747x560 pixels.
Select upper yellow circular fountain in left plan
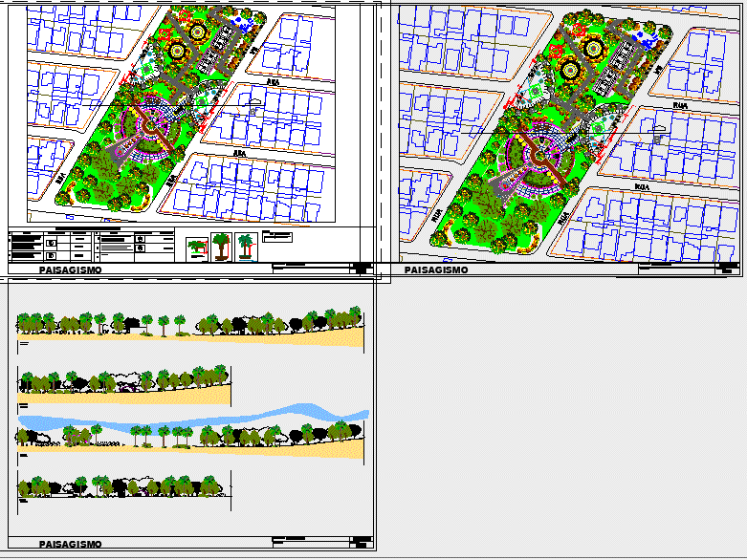click(x=201, y=32)
